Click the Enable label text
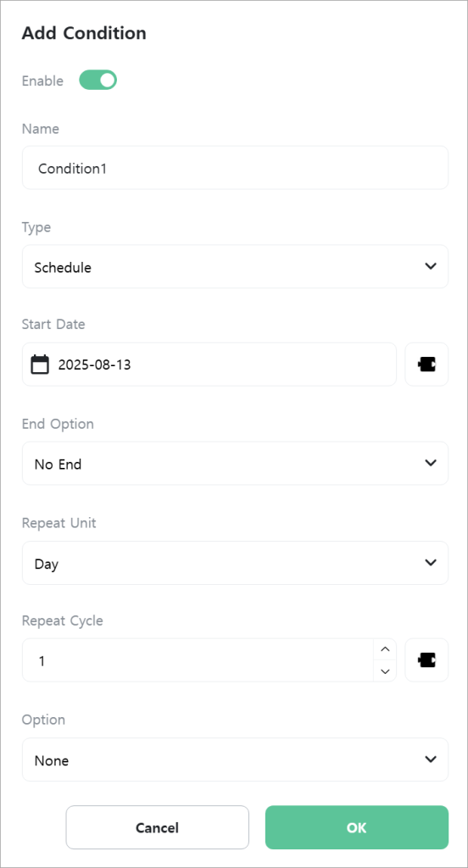The image size is (468, 868). (42, 81)
